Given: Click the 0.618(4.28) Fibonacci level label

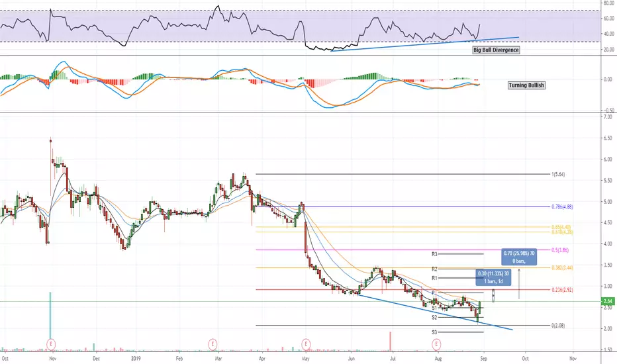Looking at the screenshot, I should [562, 232].
